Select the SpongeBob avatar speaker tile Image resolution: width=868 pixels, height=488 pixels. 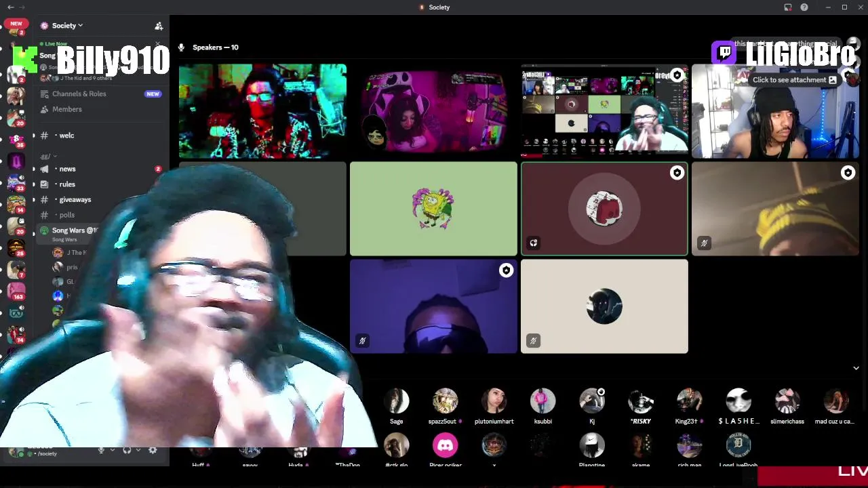click(x=433, y=209)
